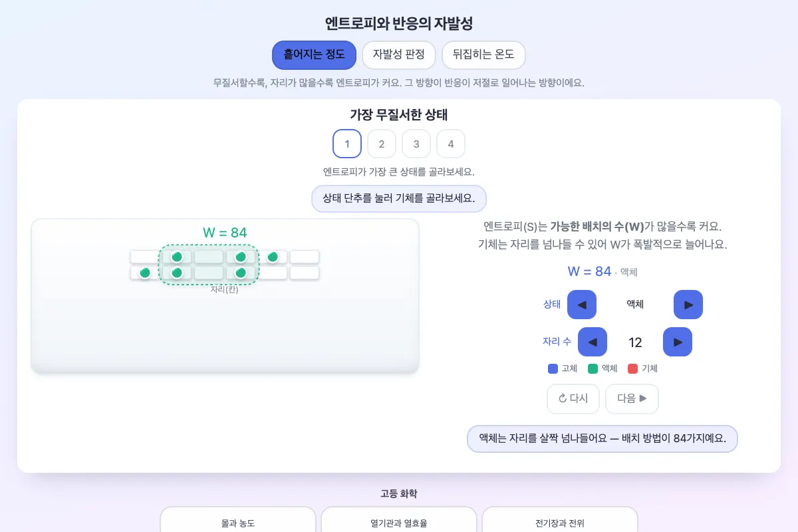Screen dimensions: 798x532
Task: Open the 열기관과 열효율 lesson link
Action: coord(399,522)
